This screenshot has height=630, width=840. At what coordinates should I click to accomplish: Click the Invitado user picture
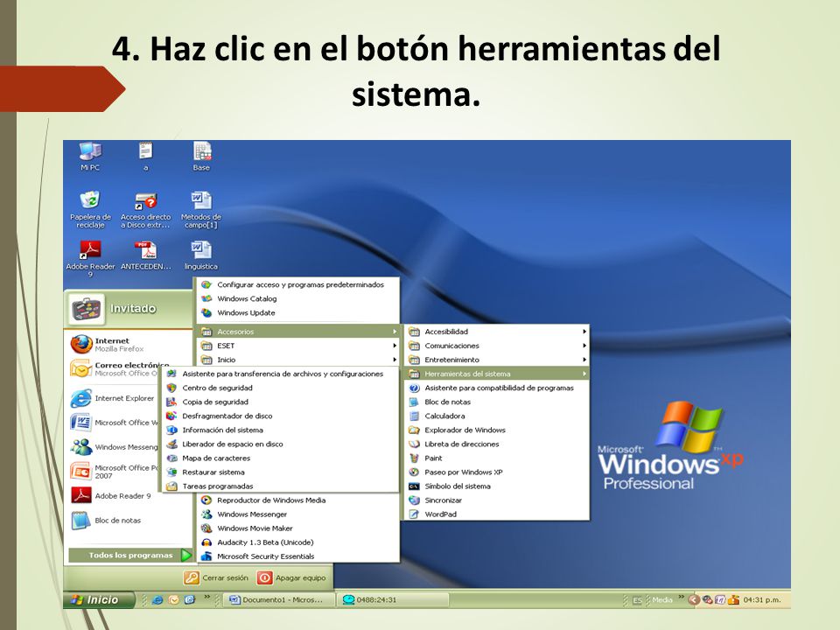87,310
